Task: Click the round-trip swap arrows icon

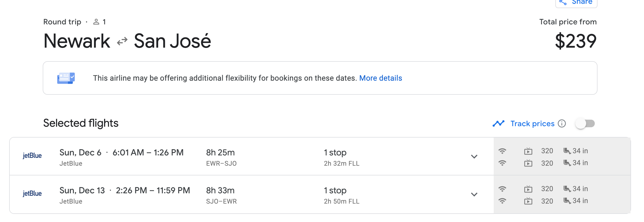Action: (x=122, y=41)
